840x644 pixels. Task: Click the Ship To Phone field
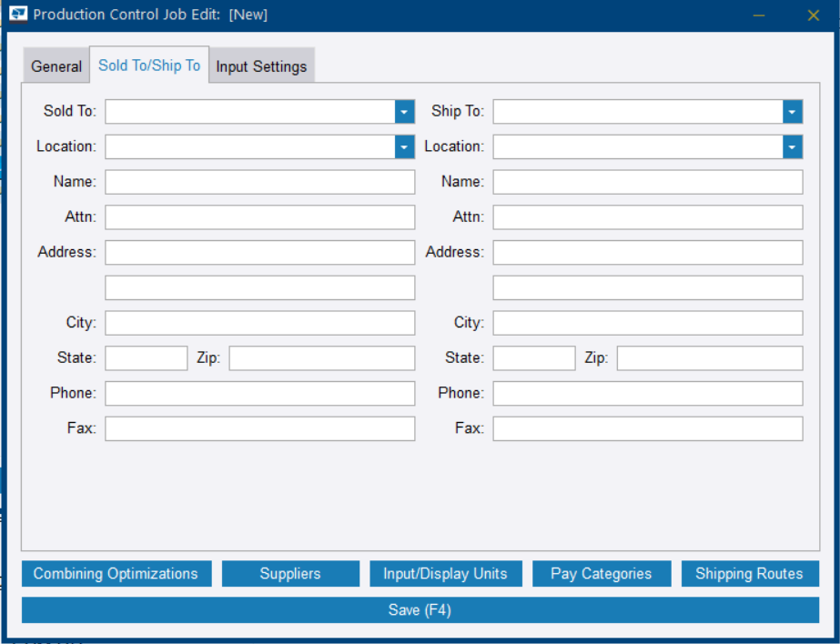click(x=647, y=393)
